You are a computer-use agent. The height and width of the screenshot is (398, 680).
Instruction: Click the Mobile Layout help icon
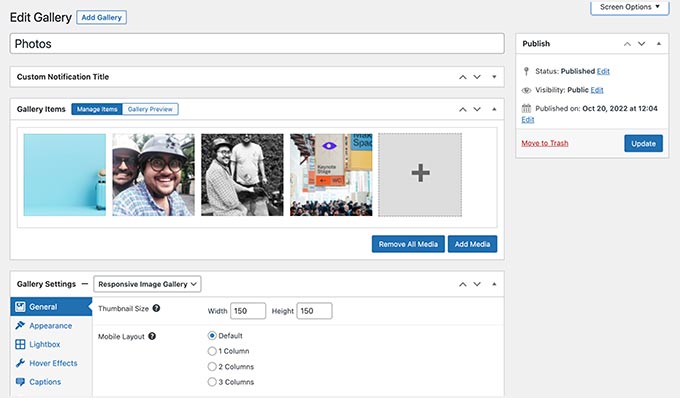pos(152,336)
